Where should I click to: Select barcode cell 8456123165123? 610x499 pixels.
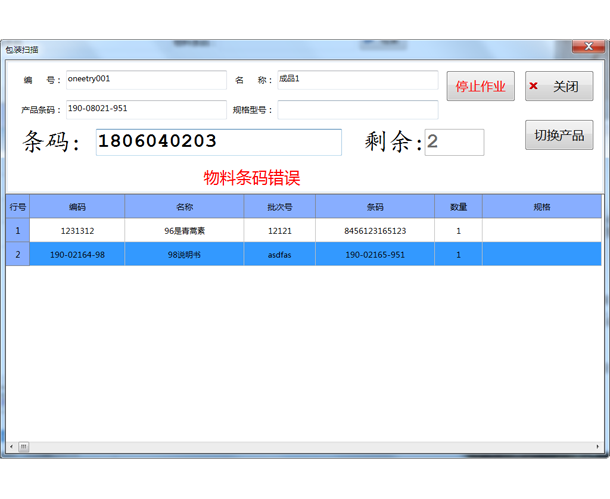[375, 230]
